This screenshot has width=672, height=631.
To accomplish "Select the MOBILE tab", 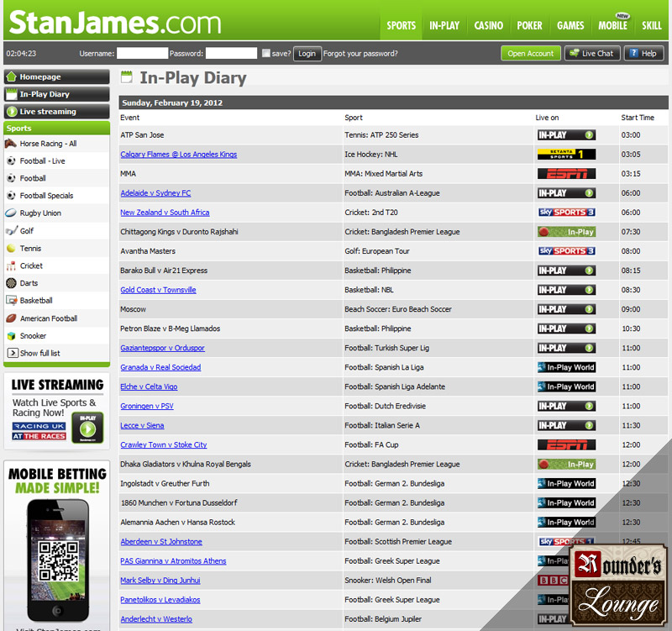I will [613, 25].
